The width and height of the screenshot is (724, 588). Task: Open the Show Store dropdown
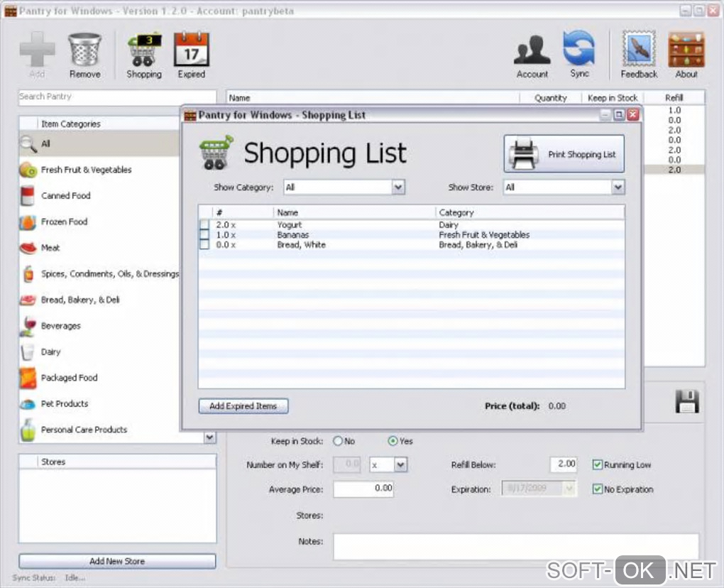tap(618, 187)
